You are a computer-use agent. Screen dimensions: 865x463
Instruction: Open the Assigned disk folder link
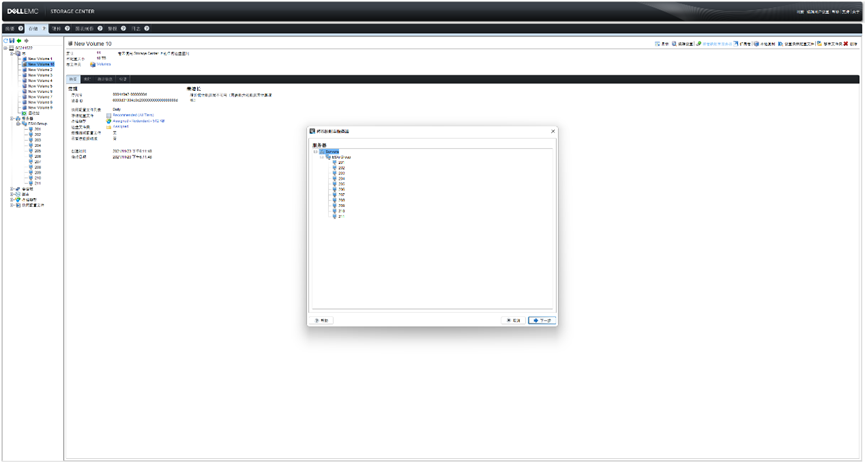(x=121, y=126)
